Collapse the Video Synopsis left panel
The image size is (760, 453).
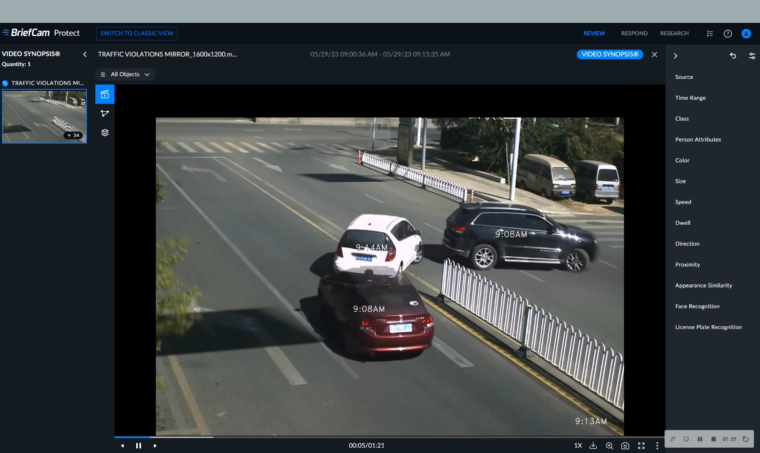(85, 54)
